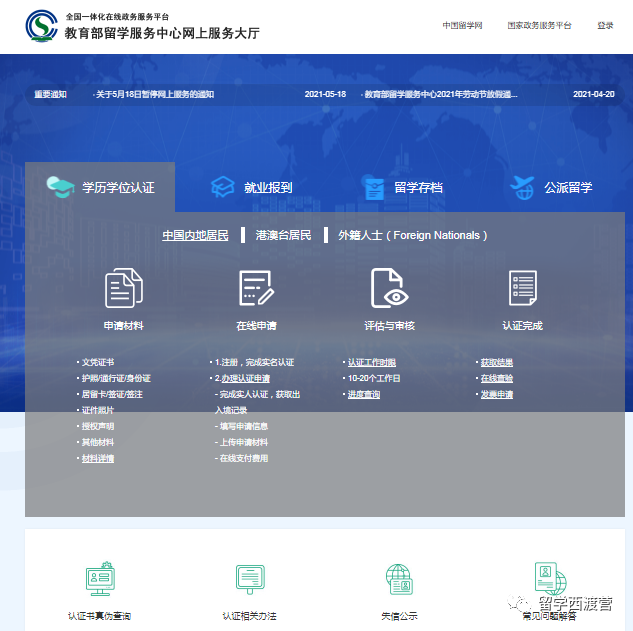Switch to the 公派留学 tab

551,188
